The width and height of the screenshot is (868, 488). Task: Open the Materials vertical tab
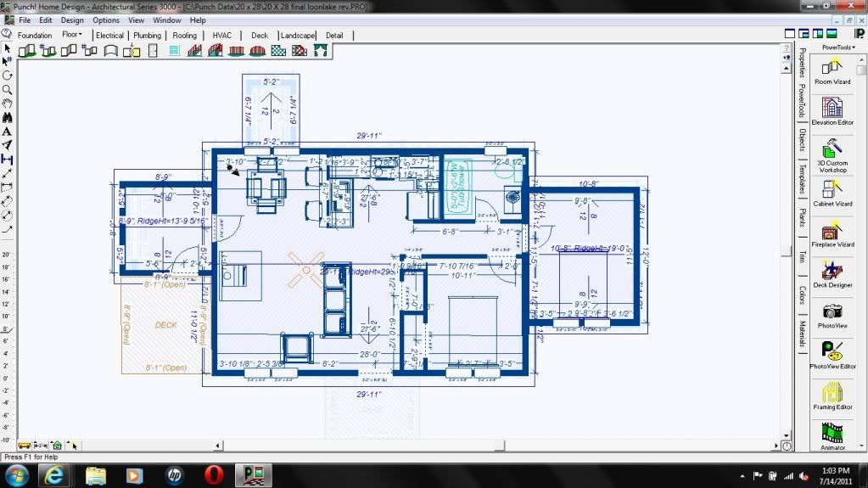pos(802,334)
